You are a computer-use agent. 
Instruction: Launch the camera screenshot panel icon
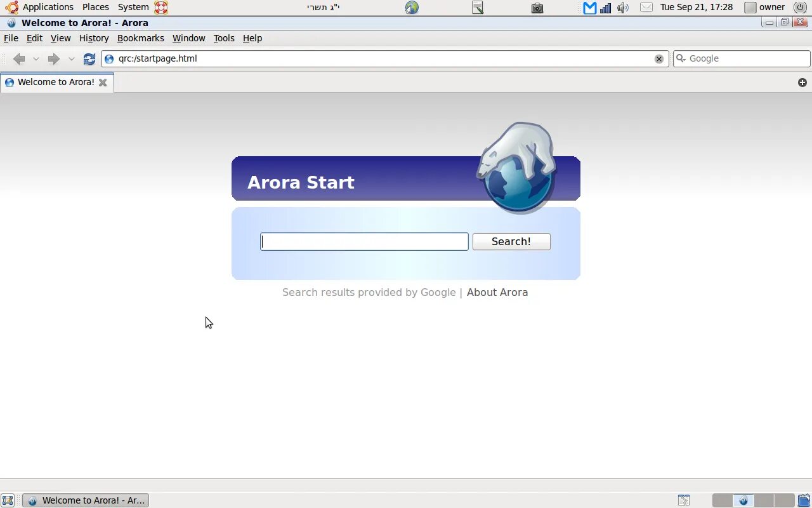pos(537,8)
